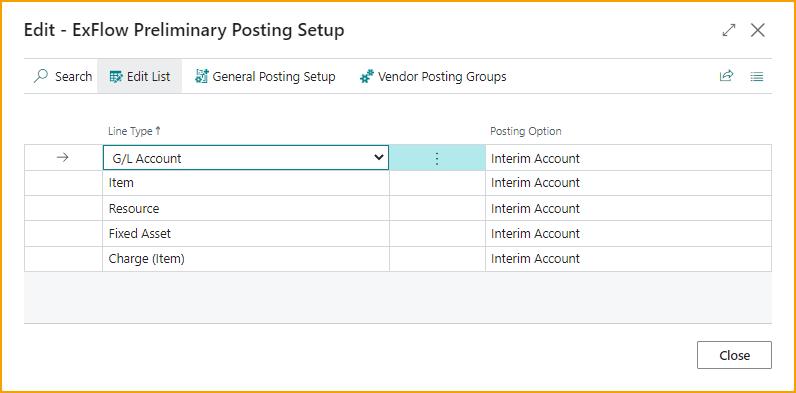Expand the dialog with the arrows icon
The width and height of the screenshot is (796, 393).
point(729,30)
